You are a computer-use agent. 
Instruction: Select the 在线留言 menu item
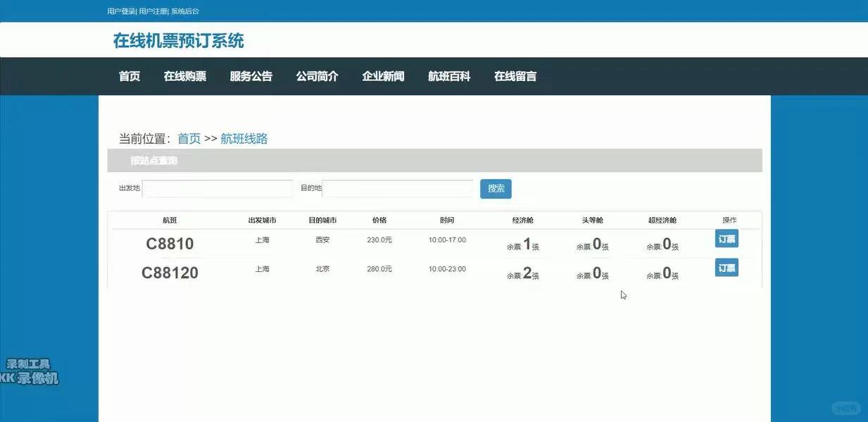(516, 76)
